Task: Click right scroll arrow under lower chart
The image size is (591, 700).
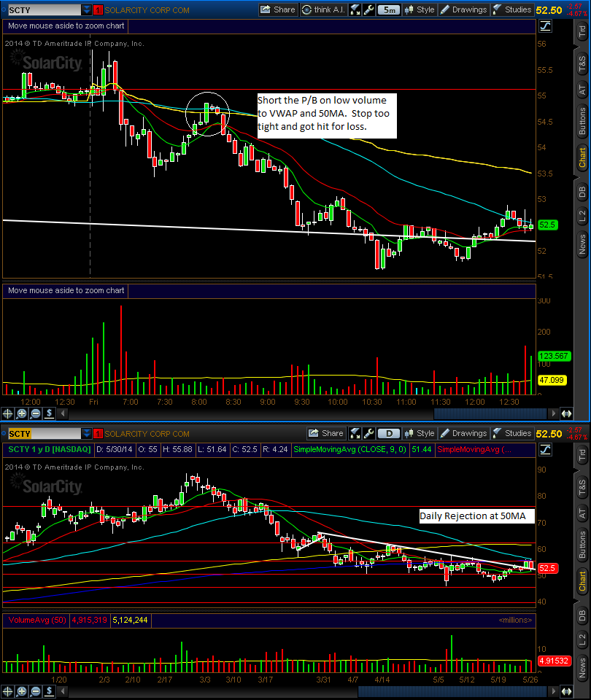Action: pyautogui.click(x=554, y=692)
